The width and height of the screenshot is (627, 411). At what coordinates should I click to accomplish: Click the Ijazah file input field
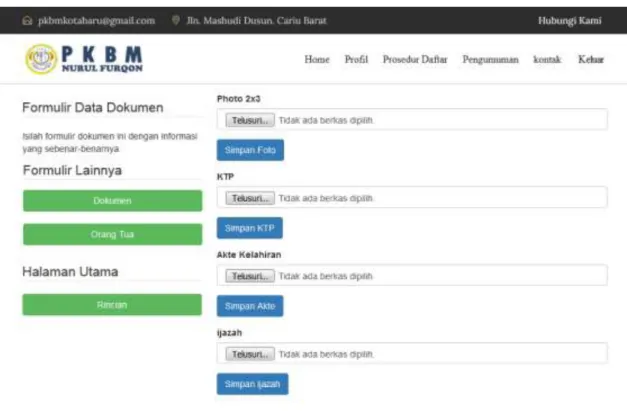(x=412, y=353)
